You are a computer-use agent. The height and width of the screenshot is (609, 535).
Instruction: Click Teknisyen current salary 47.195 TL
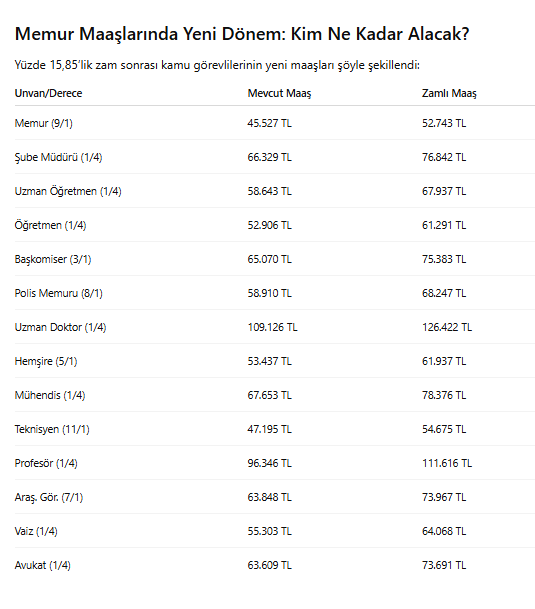pyautogui.click(x=269, y=429)
